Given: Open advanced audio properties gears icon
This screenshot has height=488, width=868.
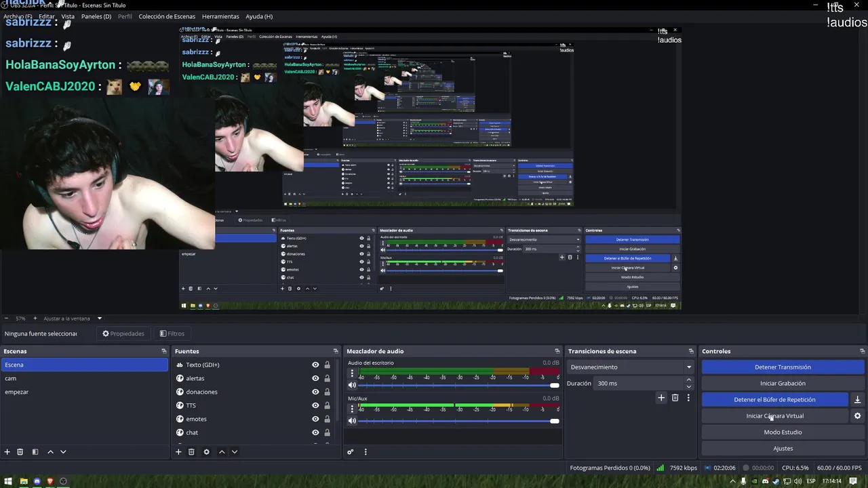Looking at the screenshot, I should 351,452.
